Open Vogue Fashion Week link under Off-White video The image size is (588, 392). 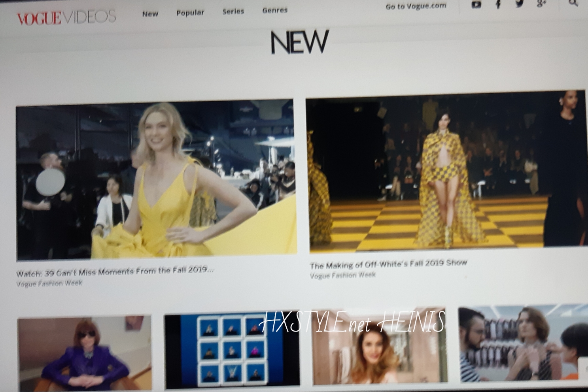pos(342,275)
